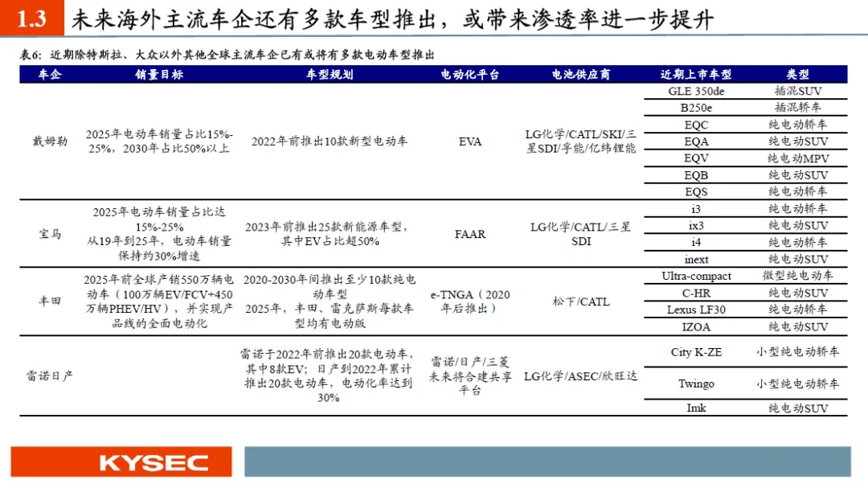The width and height of the screenshot is (868, 488).
Task: Click the EQB model cell
Action: [x=696, y=175]
